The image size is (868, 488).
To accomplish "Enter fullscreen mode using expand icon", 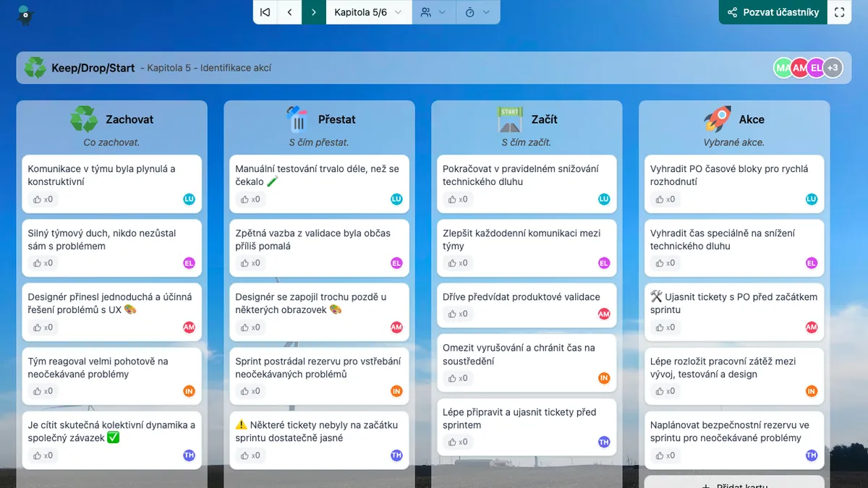I will [839, 12].
